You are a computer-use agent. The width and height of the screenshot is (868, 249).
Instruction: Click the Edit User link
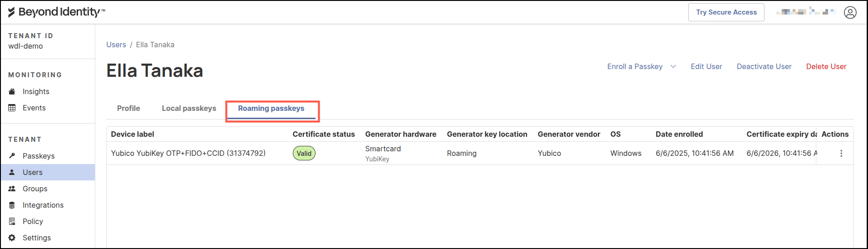click(x=706, y=66)
